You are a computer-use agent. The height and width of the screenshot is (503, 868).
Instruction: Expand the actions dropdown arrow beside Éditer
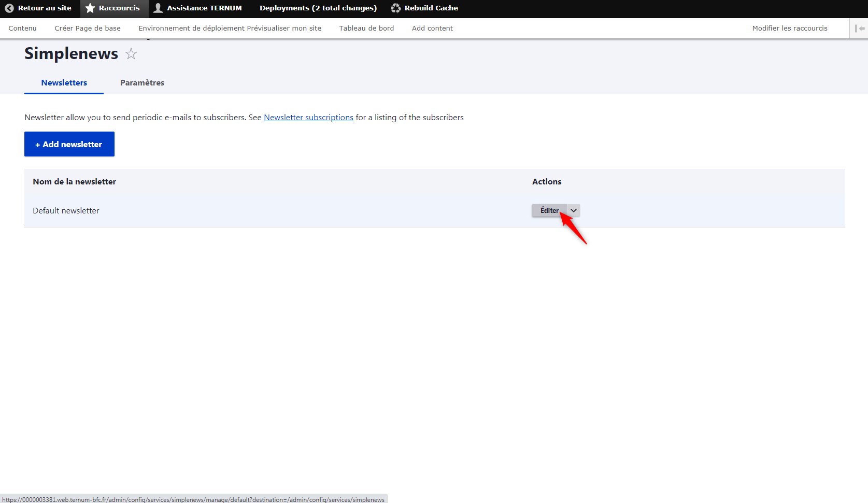[x=574, y=210]
